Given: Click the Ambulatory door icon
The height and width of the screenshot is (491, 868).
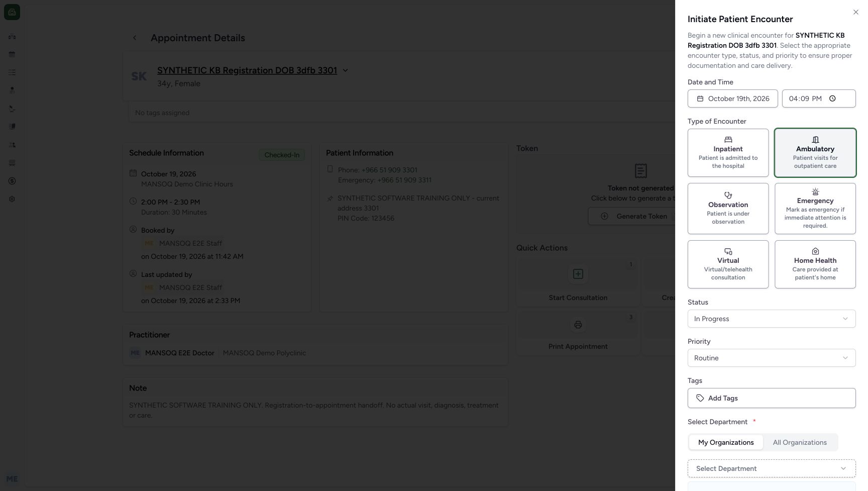Looking at the screenshot, I should [815, 140].
